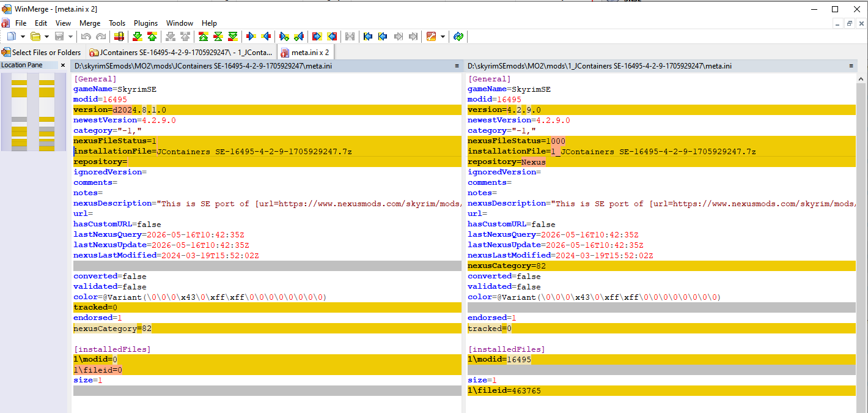This screenshot has width=868, height=413.
Task: Open the Tools menu
Action: pyautogui.click(x=117, y=23)
